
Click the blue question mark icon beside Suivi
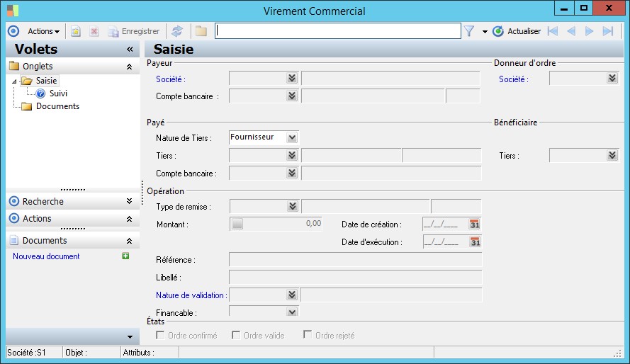point(40,93)
